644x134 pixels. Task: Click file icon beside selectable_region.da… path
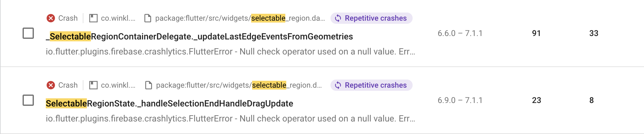148,18
